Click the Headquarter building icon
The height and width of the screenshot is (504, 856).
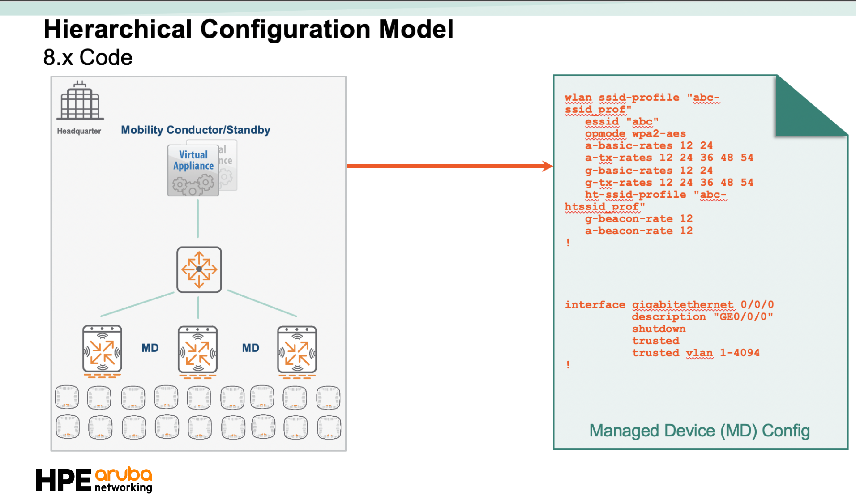tap(80, 101)
